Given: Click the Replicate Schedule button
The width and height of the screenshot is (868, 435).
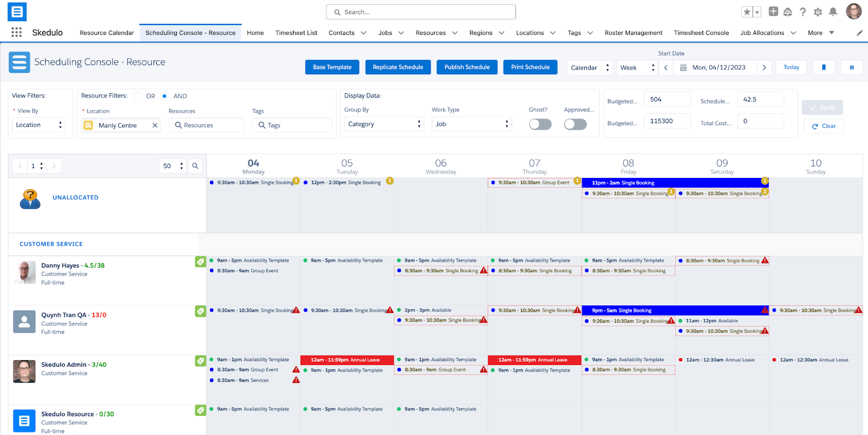Looking at the screenshot, I should pos(398,67).
